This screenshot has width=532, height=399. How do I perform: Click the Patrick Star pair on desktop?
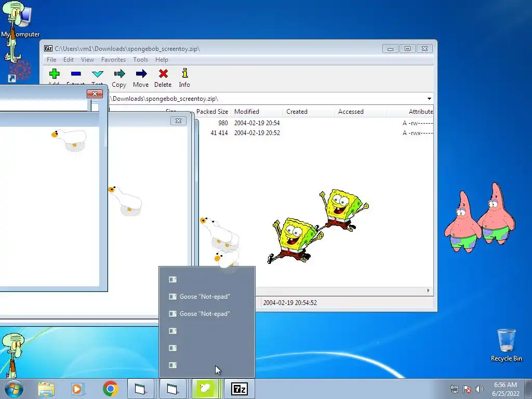pos(480,218)
